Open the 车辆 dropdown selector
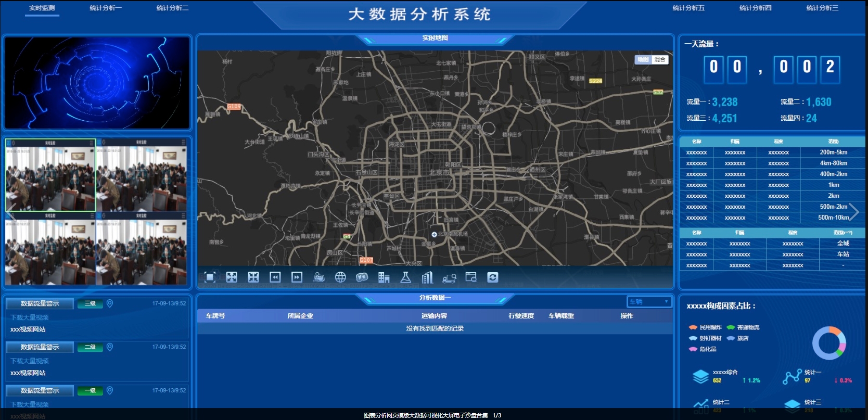The height and width of the screenshot is (420, 868). (649, 302)
